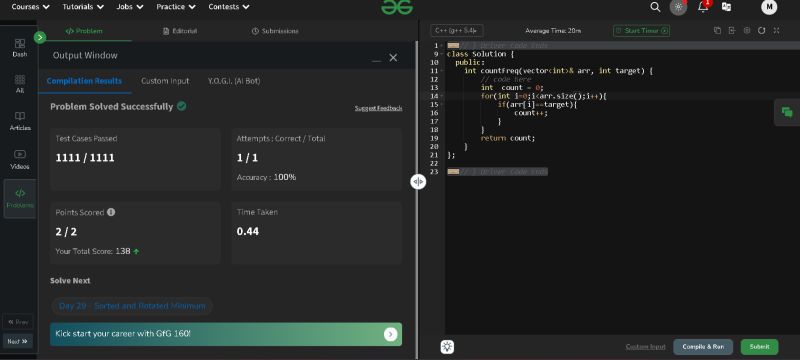The height and width of the screenshot is (360, 800).
Task: Click the lightbulb hint icon below editor
Action: tap(447, 347)
